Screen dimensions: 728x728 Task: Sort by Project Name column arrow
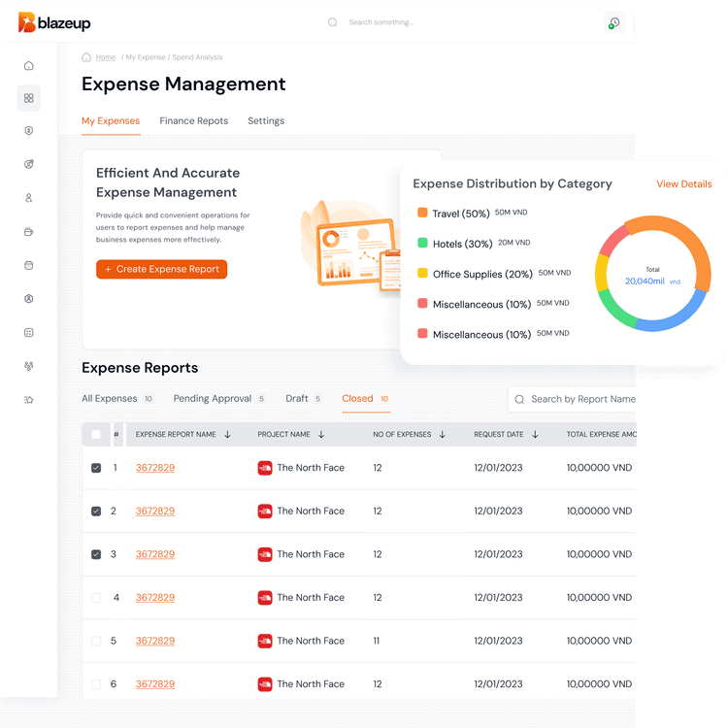pos(321,435)
